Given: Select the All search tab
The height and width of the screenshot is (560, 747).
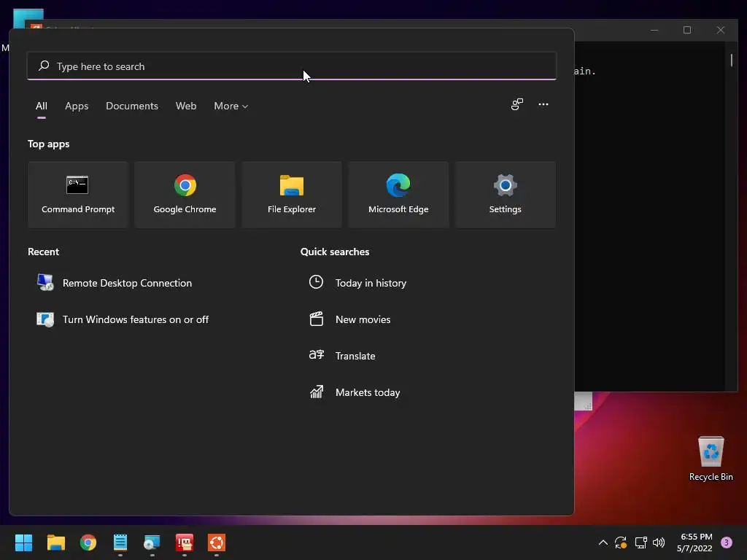Looking at the screenshot, I should point(42,106).
